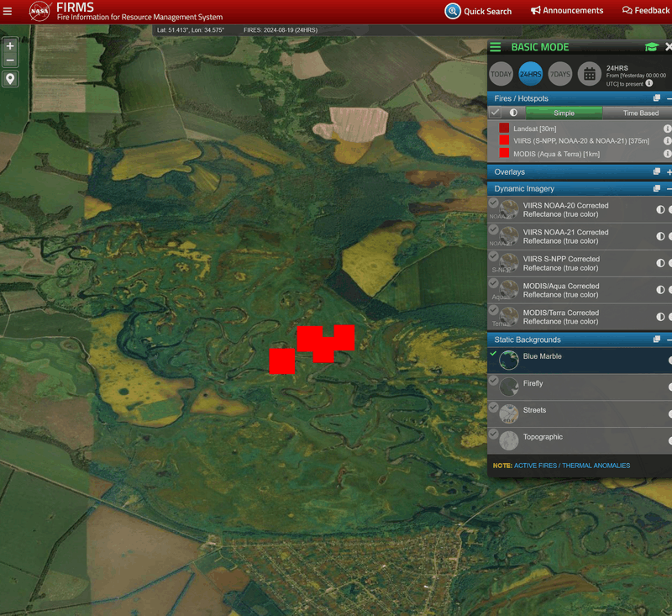672x616 pixels.
Task: Open the tutorial graduation cap icon
Action: point(652,47)
